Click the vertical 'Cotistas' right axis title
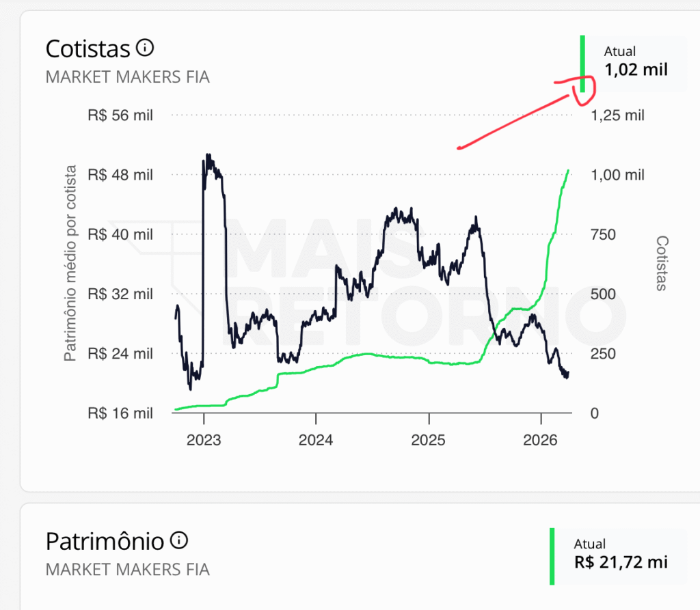This screenshot has height=610, width=700. (x=661, y=263)
